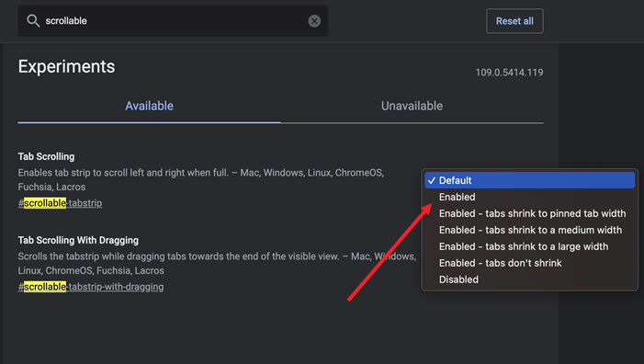The image size is (644, 364).
Task: Click the 'Experiments' heading
Action: 66,66
